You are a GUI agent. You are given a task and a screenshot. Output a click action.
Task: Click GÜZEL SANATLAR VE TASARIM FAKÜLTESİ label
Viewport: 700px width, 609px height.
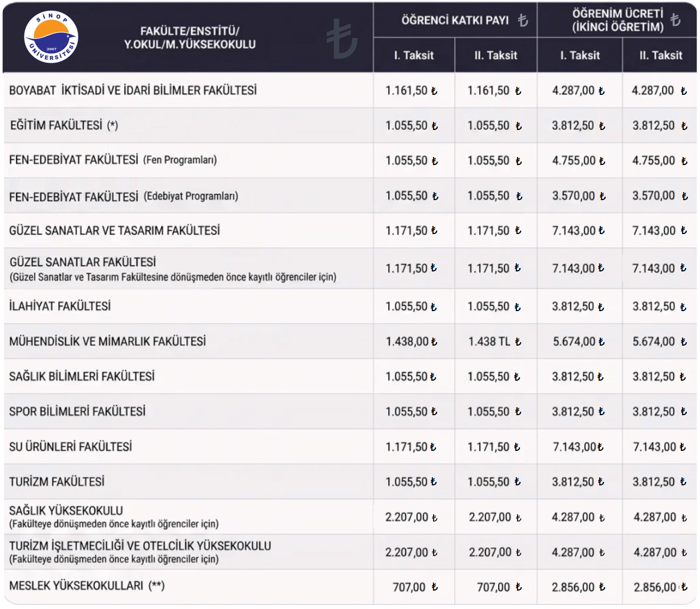click(114, 231)
